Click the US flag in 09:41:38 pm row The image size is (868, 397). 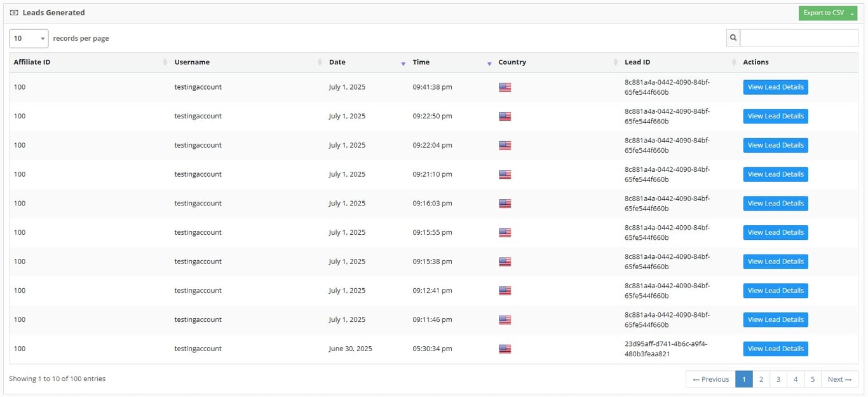point(505,87)
